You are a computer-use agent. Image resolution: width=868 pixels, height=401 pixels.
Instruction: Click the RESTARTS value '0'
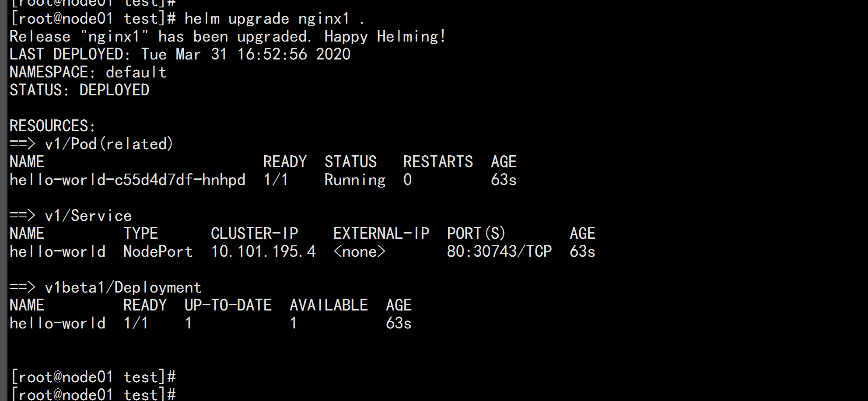click(407, 180)
